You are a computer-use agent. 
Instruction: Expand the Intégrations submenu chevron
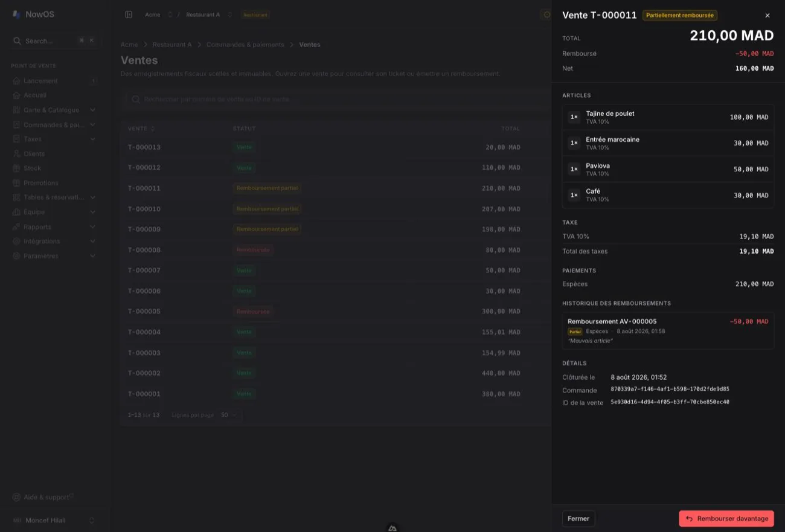tap(92, 242)
